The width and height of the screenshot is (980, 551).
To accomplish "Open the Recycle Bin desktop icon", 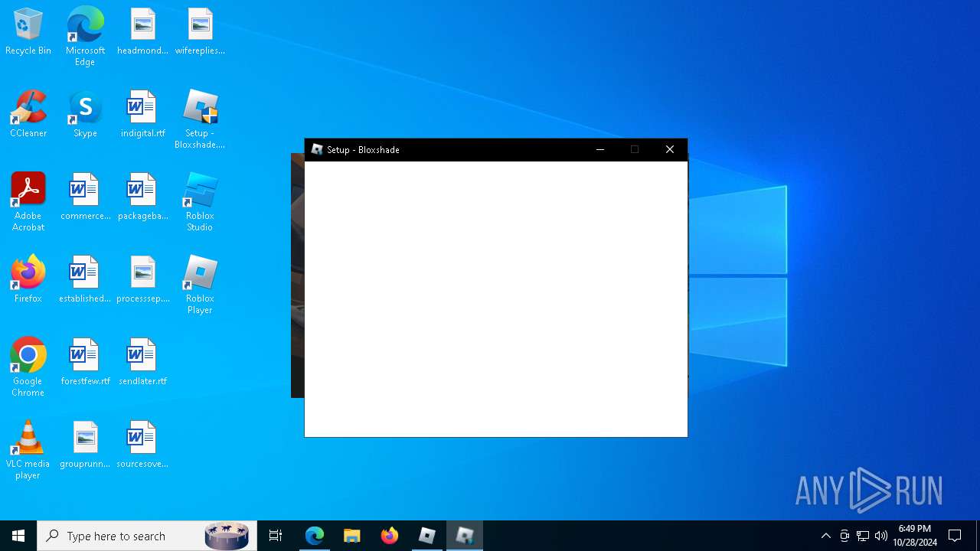I will 28,32.
